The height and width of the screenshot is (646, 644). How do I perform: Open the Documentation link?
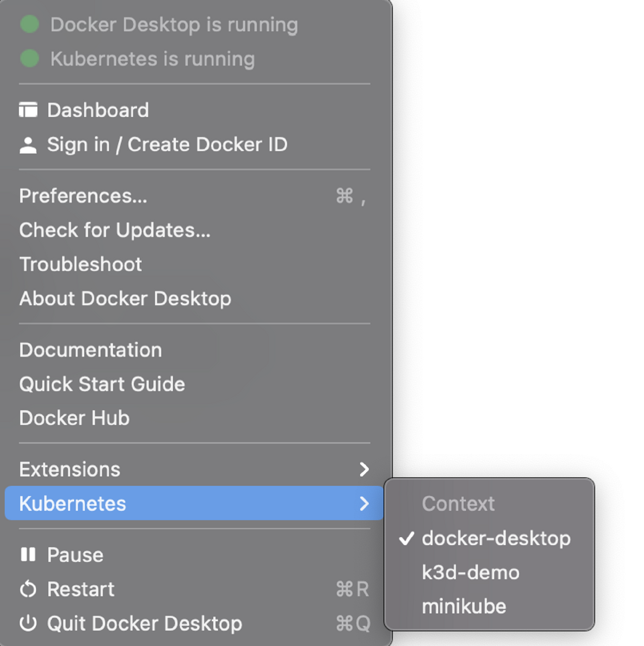pos(91,350)
